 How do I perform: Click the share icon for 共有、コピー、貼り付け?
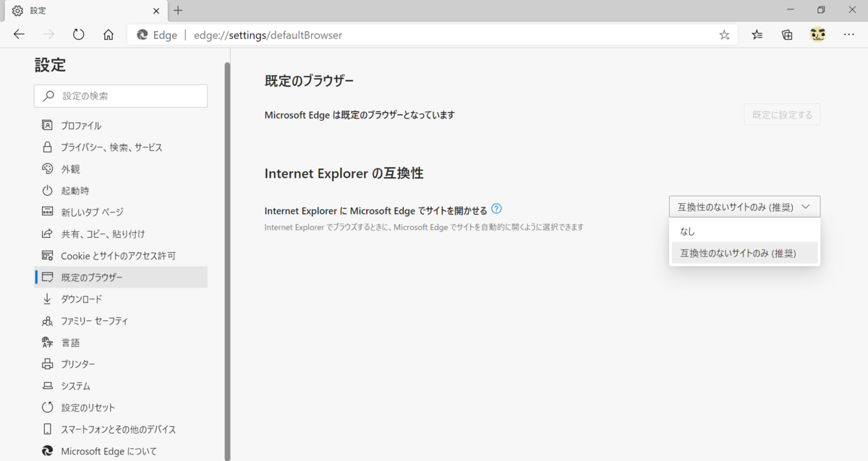click(48, 233)
